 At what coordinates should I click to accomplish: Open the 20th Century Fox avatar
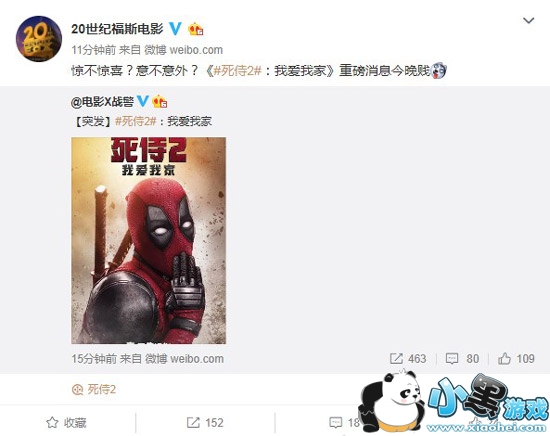tap(39, 39)
